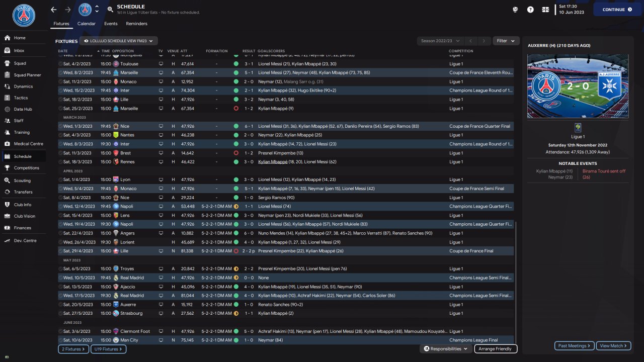The image size is (644, 362).
Task: Tick the circle on the Strasbourg 27/5/2023 row
Action: (60, 313)
